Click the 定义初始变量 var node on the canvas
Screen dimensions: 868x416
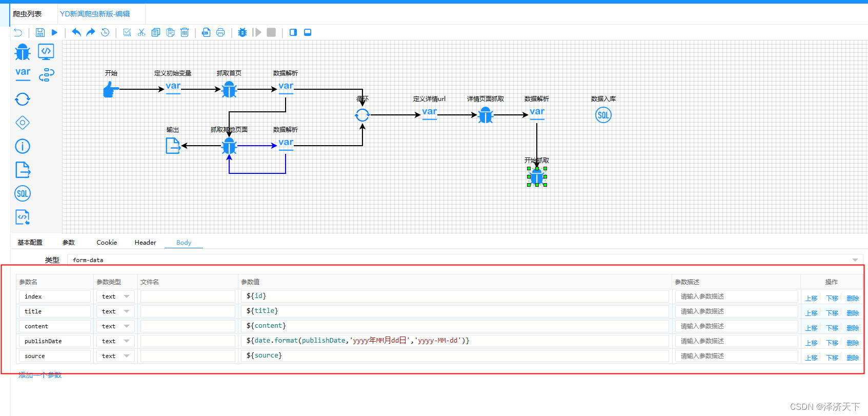click(173, 87)
